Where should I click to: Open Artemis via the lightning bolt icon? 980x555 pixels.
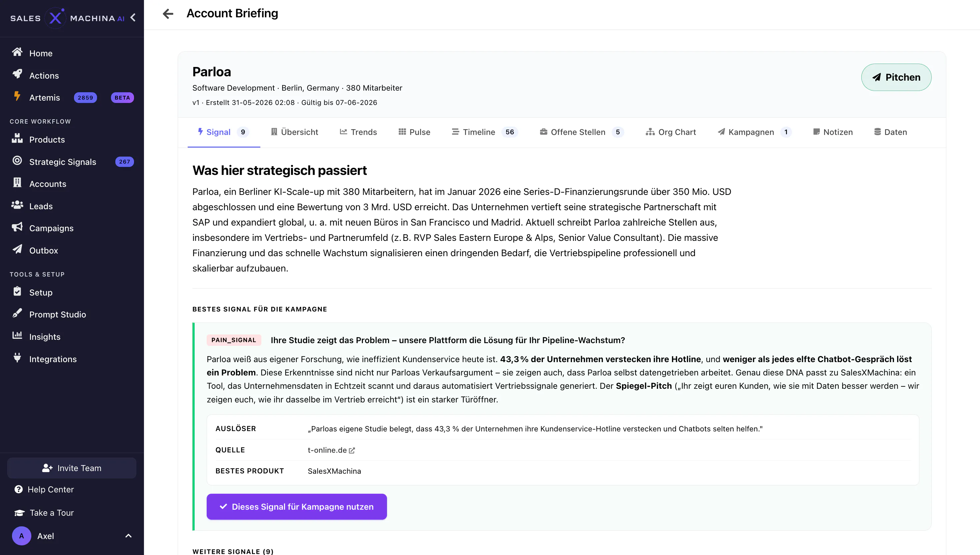[17, 96]
